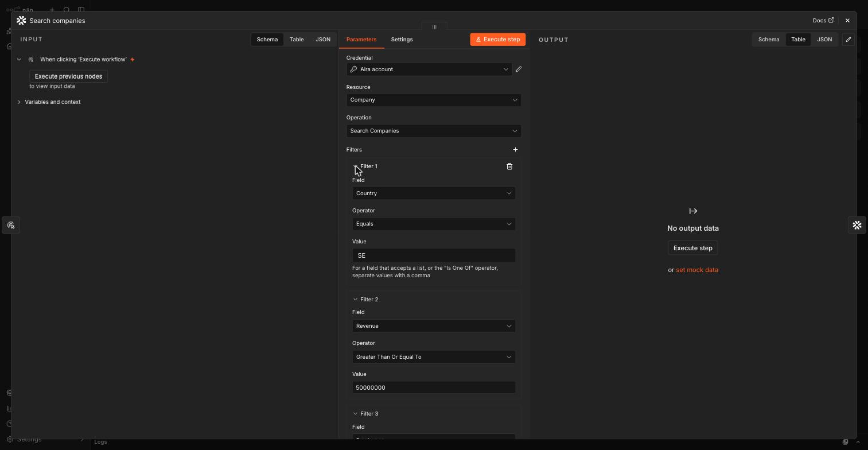Click Execute previous nodes button
868x450 pixels.
[68, 76]
